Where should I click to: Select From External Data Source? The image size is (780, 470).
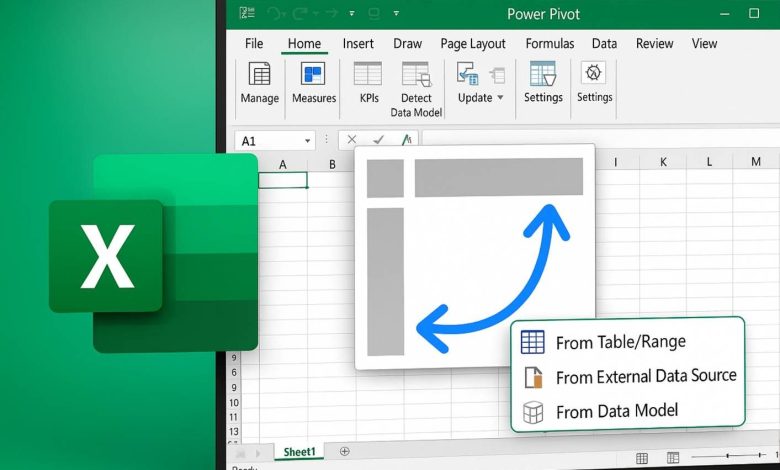pyautogui.click(x=645, y=377)
